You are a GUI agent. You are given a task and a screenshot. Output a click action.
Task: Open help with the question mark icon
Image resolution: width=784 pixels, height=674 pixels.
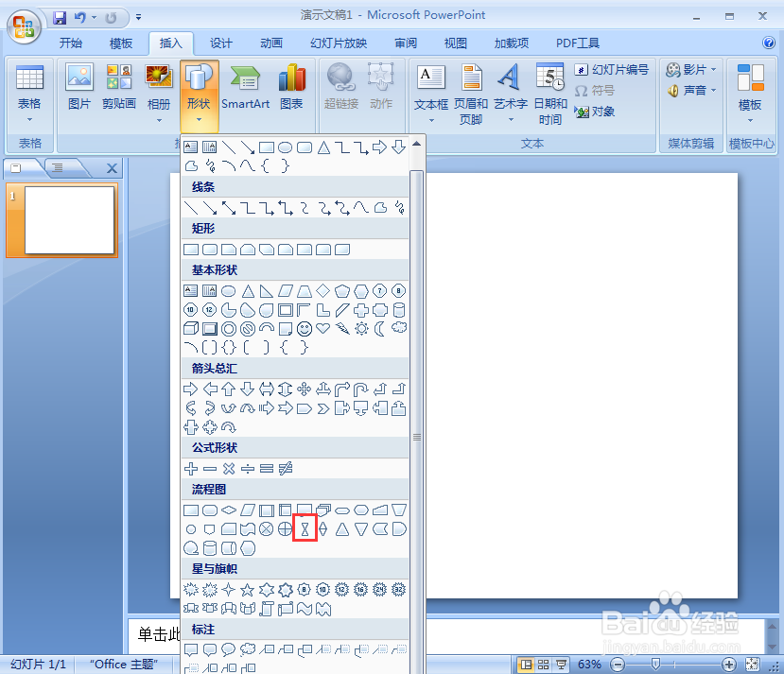(x=769, y=43)
